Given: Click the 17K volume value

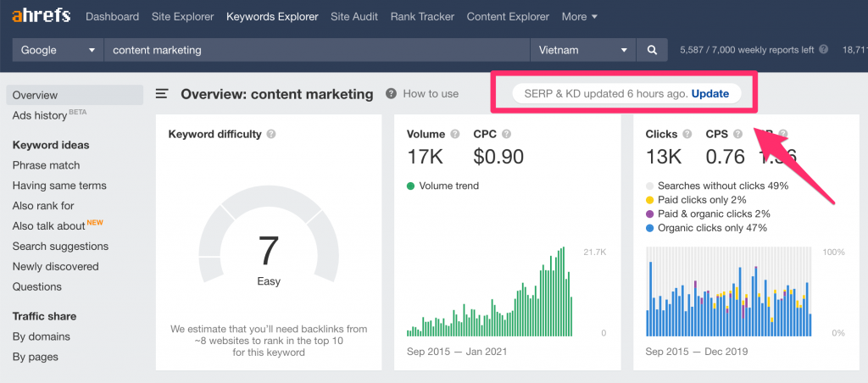Looking at the screenshot, I should [426, 157].
